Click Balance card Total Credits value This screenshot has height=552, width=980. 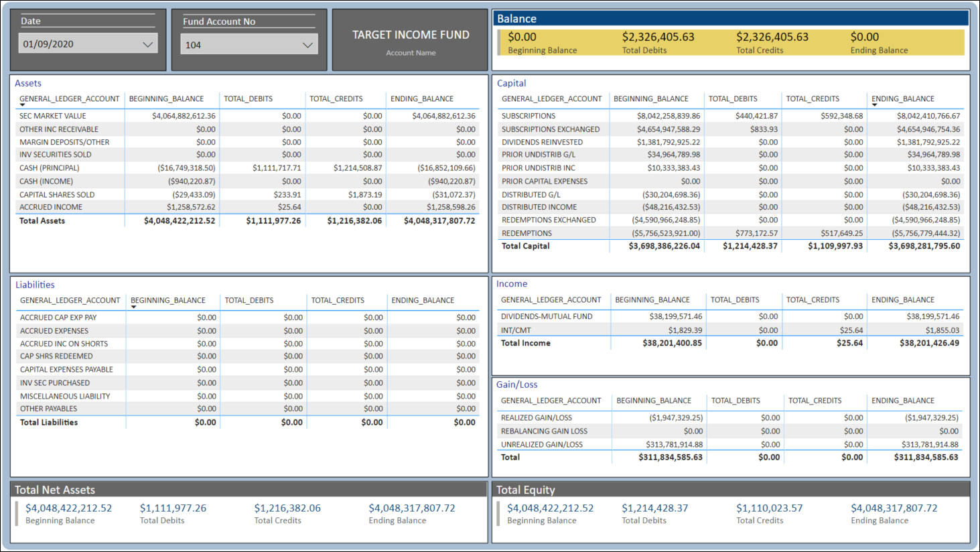tap(772, 37)
